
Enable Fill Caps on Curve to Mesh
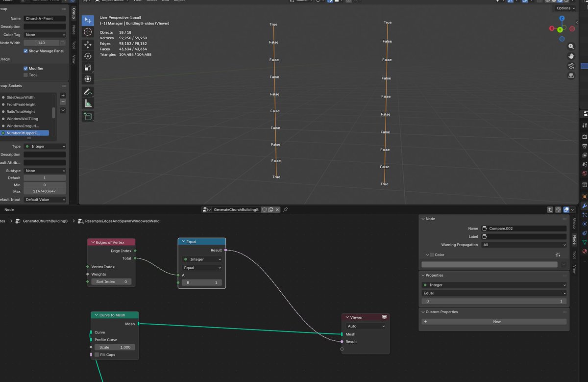97,355
